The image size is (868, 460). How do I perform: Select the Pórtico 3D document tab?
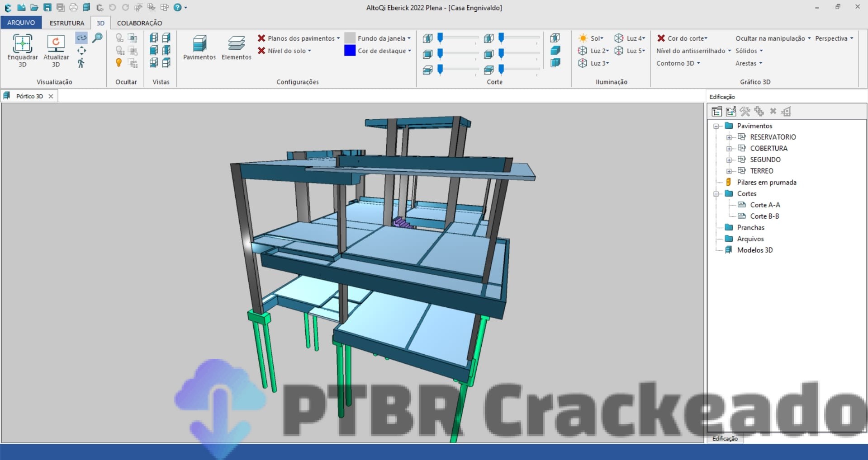click(29, 96)
